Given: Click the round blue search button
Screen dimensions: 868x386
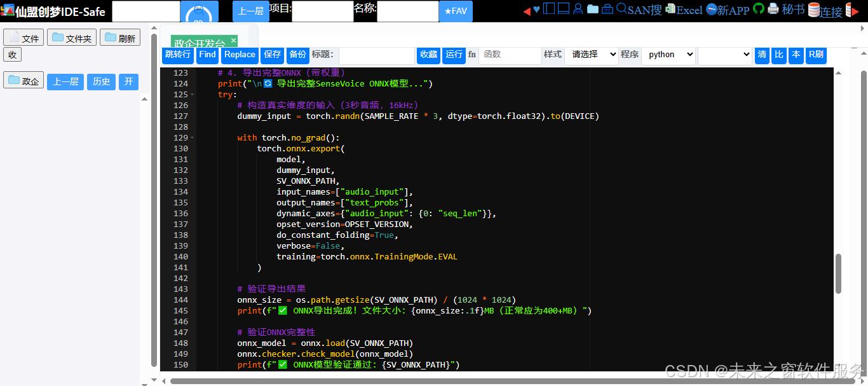Looking at the screenshot, I should pyautogui.click(x=200, y=11).
